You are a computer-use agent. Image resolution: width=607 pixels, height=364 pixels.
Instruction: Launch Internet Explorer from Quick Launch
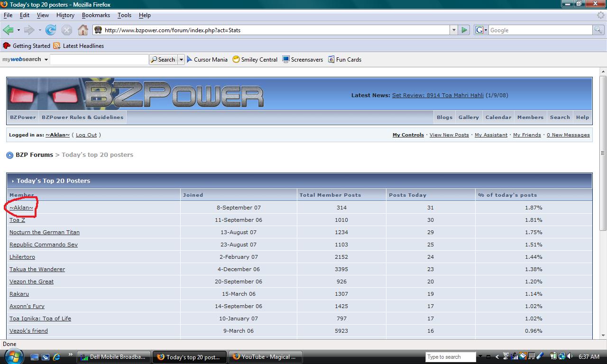[x=56, y=357]
